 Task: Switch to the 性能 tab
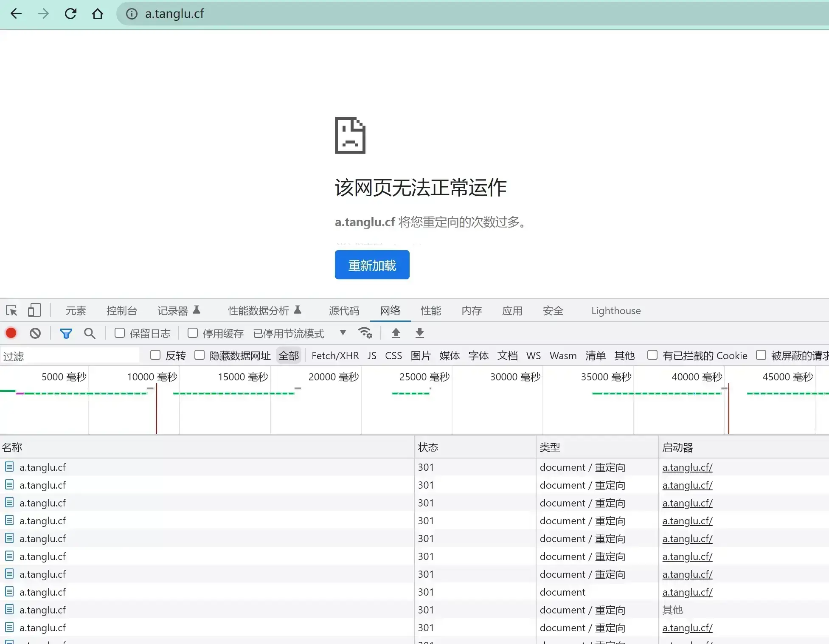coord(431,311)
